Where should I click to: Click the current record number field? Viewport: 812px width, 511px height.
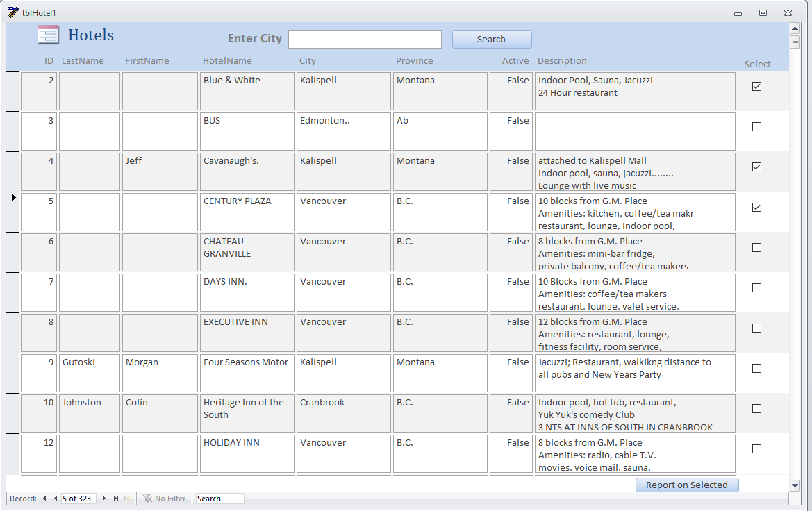click(78, 498)
